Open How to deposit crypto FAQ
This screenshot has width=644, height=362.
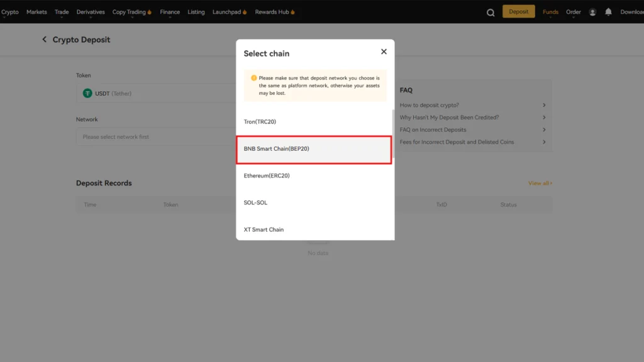tap(429, 105)
